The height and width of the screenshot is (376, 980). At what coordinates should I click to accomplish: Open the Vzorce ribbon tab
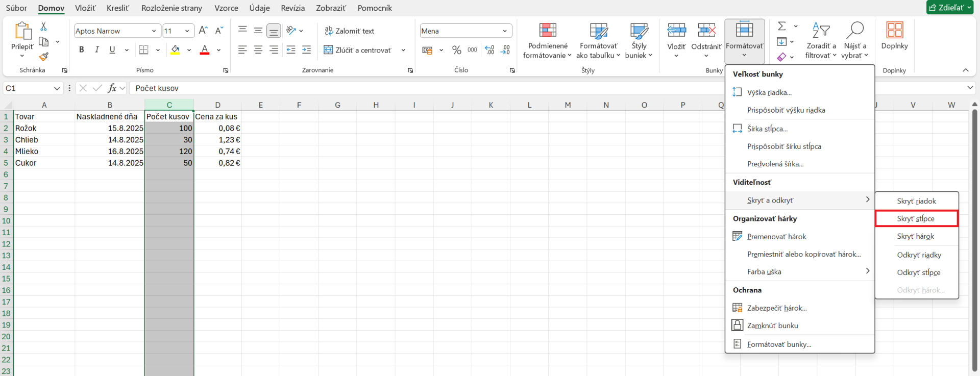point(226,8)
